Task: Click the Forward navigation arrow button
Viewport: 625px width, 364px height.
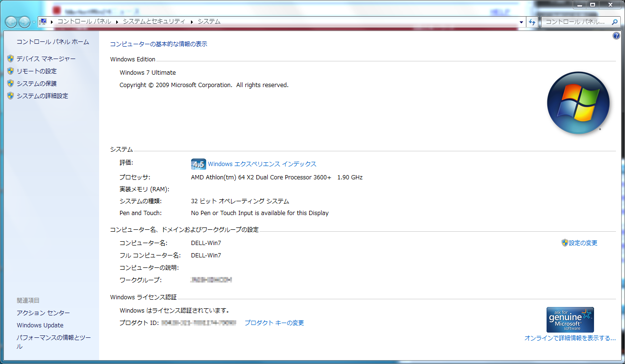Action: [x=24, y=22]
